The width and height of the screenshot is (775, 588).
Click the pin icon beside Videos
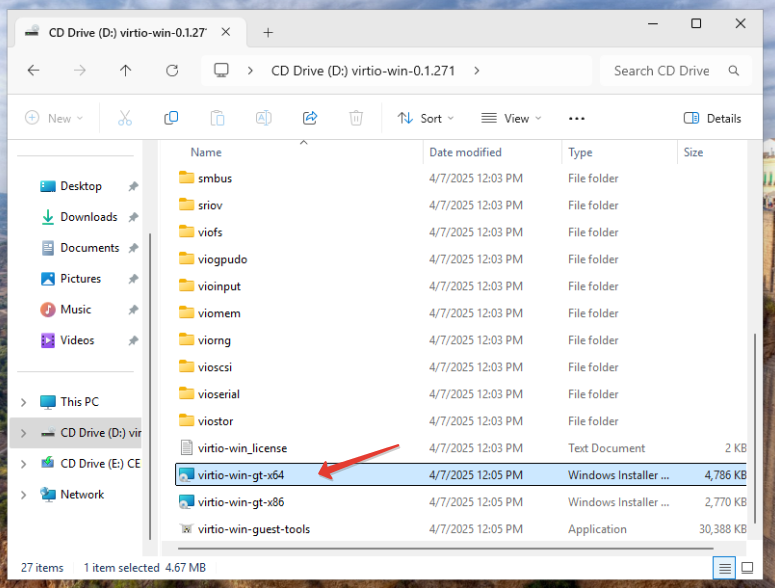(x=133, y=340)
